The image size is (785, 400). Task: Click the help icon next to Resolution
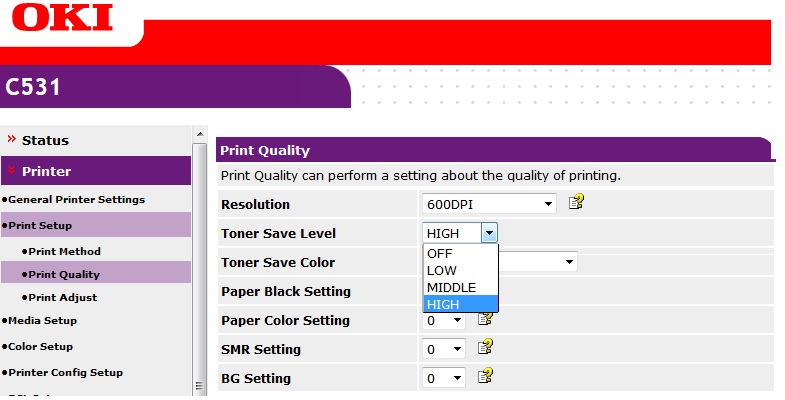[x=576, y=203]
